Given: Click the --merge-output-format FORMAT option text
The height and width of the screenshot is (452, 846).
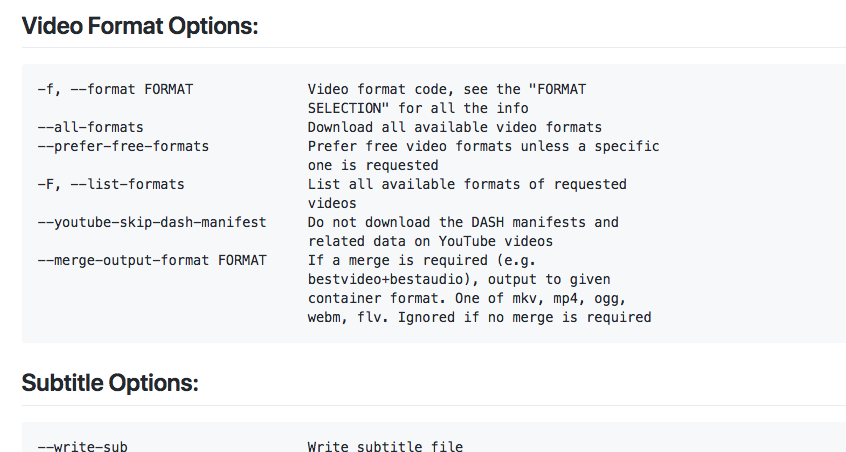Looking at the screenshot, I should (x=152, y=260).
